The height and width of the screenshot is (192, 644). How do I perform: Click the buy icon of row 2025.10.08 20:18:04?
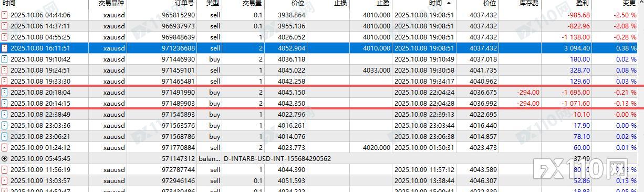[x=5, y=92]
